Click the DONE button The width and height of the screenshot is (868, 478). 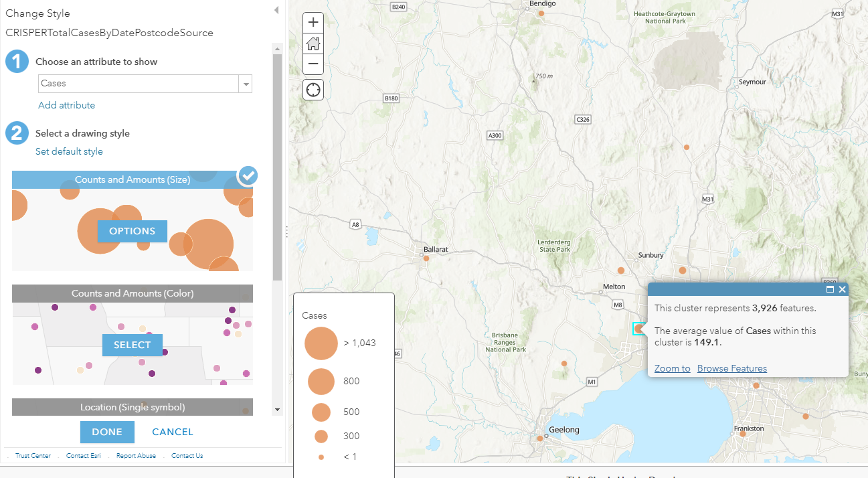click(107, 432)
